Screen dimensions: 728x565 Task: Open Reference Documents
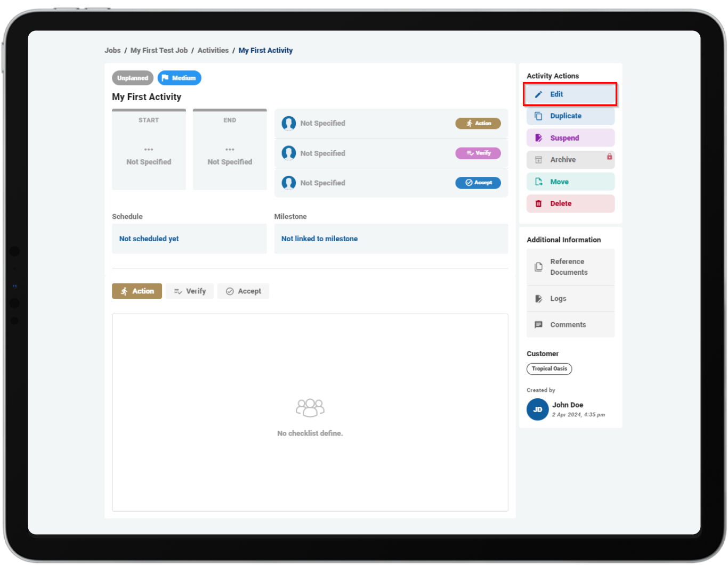coord(570,267)
